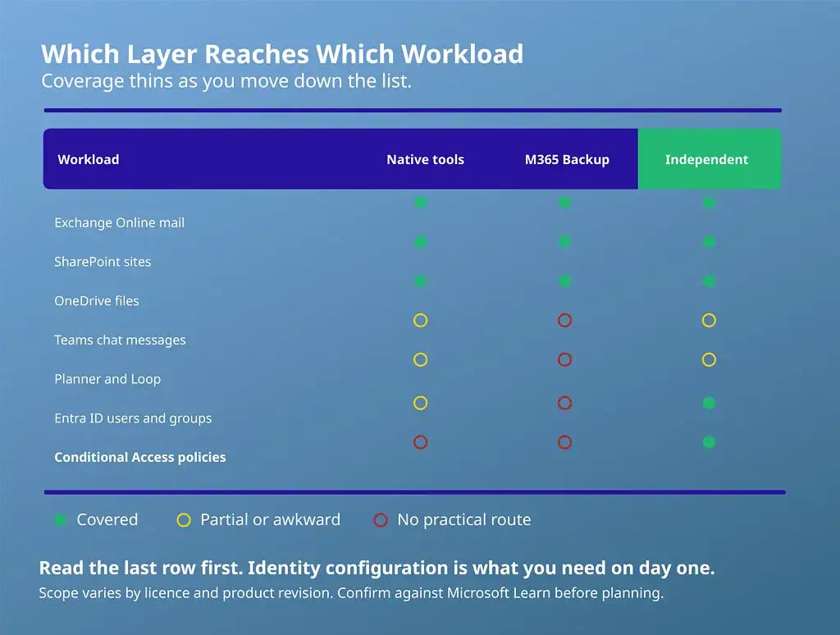Click the 'Partial or awkward' legend text

[271, 520]
